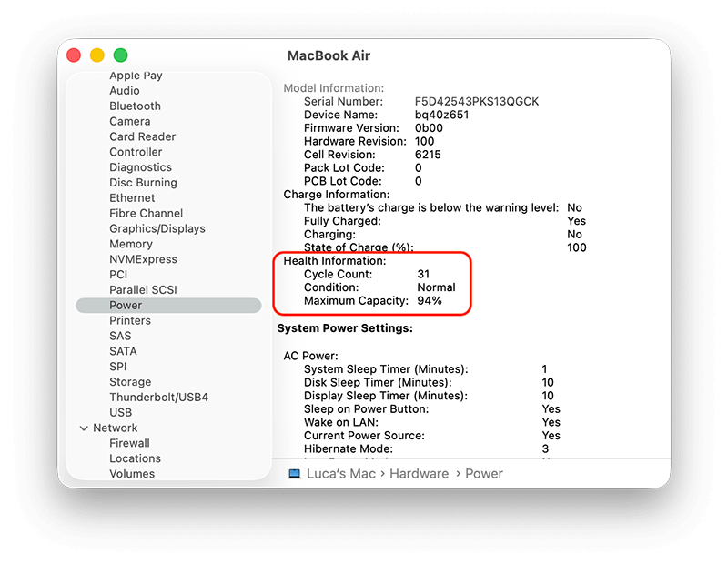
Task: Select Apple Pay in the sidebar
Action: (x=136, y=76)
